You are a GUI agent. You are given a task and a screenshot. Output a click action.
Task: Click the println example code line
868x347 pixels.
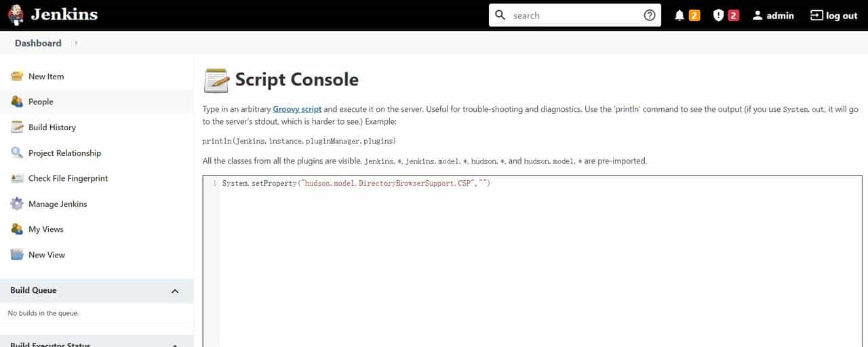(299, 141)
